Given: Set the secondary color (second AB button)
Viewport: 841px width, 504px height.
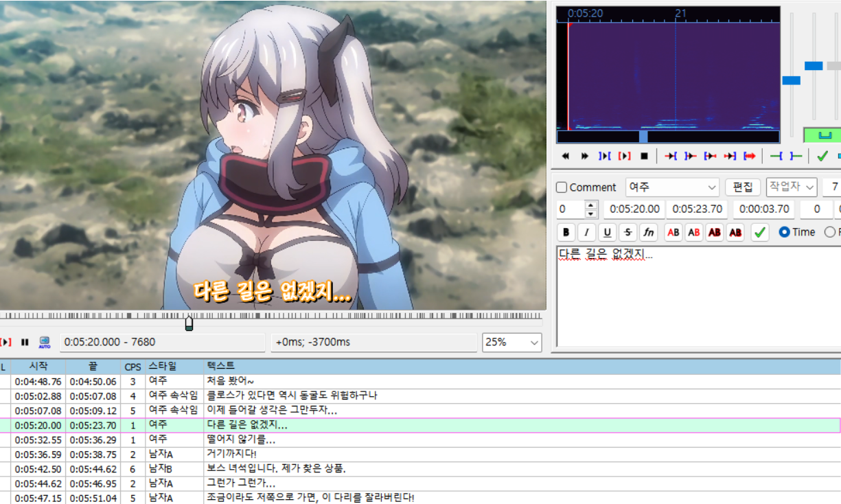Looking at the screenshot, I should 694,232.
